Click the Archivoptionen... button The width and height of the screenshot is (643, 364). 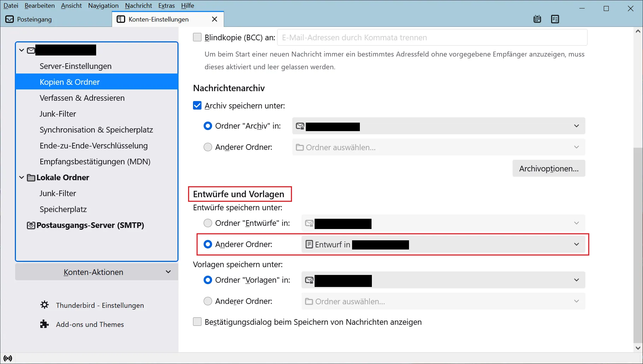coord(549,168)
